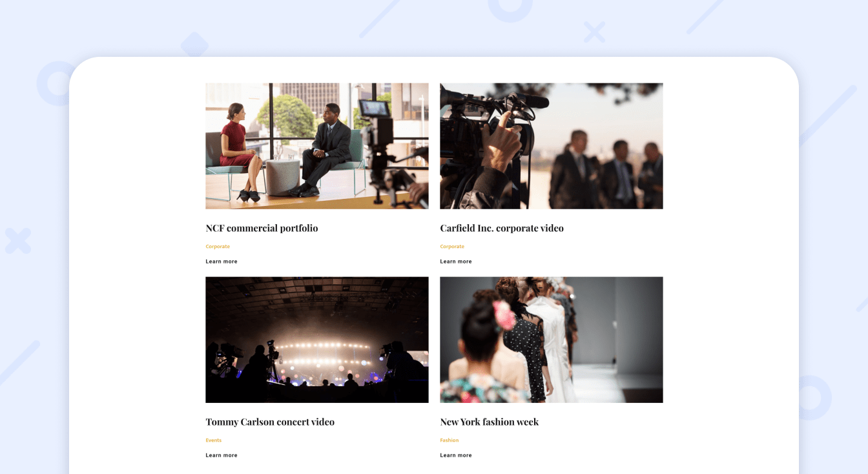
Task: Filter by the Events category tag
Action: [213, 440]
